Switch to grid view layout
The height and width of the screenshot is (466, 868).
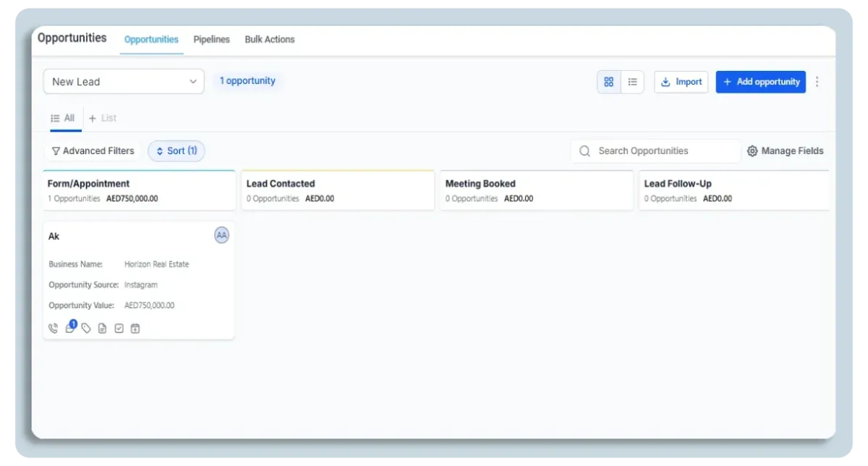point(608,82)
